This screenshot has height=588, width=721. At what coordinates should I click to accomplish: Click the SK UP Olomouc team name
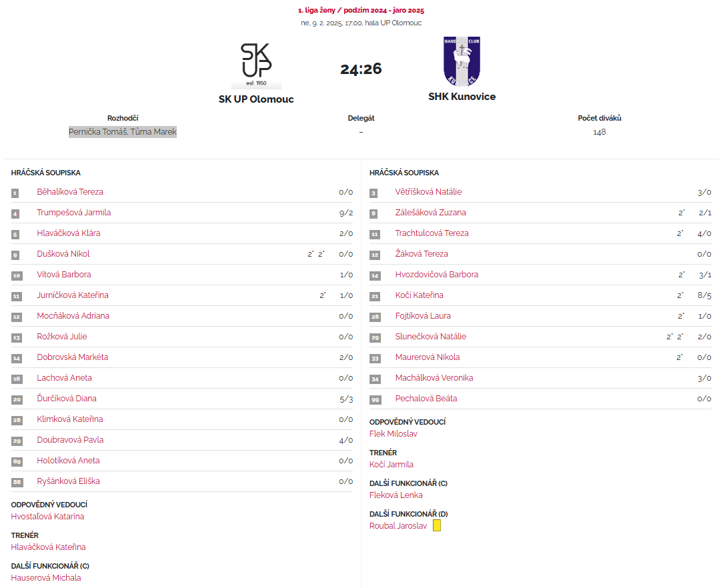[256, 99]
